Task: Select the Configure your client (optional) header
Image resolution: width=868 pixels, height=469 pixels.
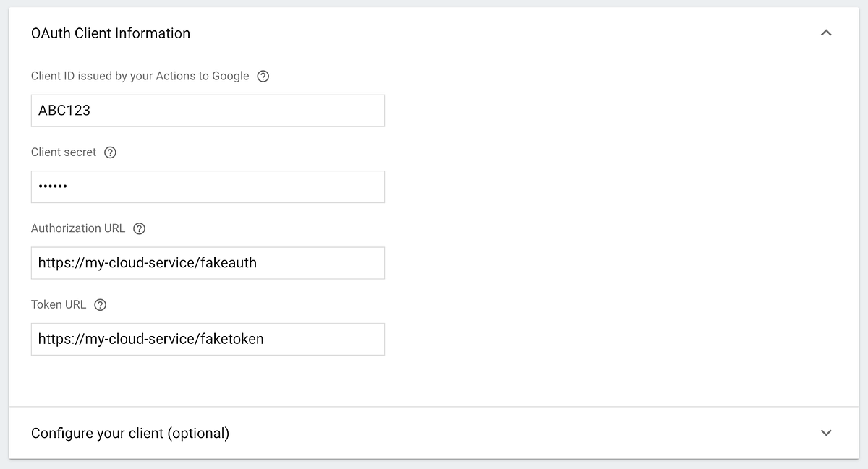Action: click(130, 433)
